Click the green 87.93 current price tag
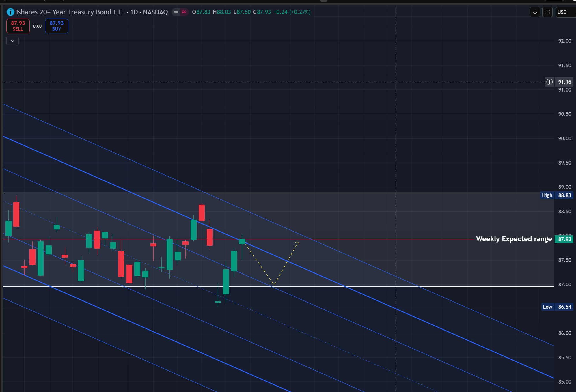This screenshot has height=392, width=576. (564, 239)
